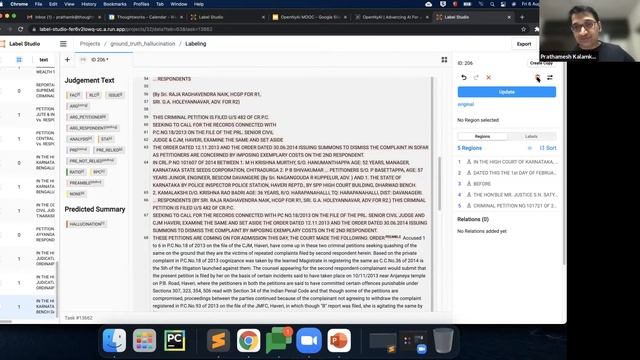
Task: Open a new Chrome tab
Action: pos(522,17)
